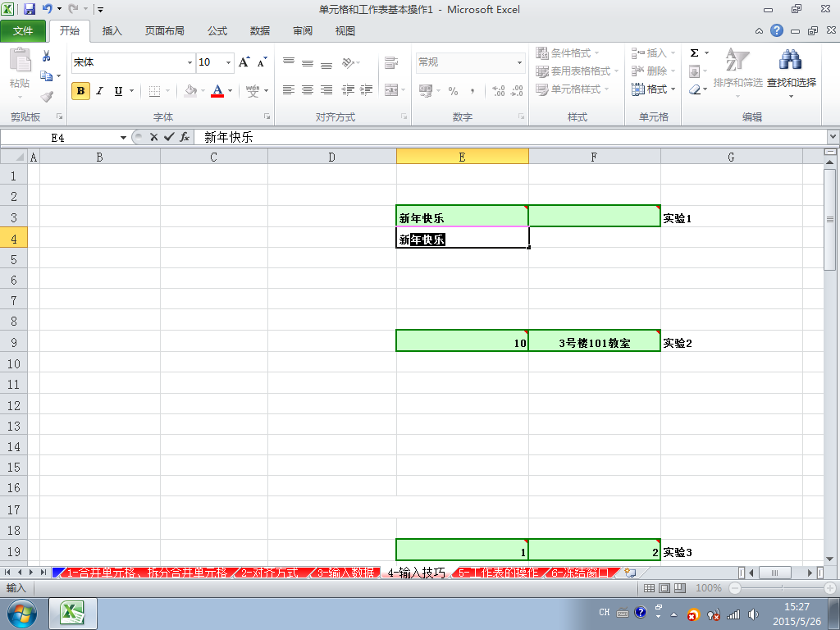Select the Format Painter brush
This screenshot has height=630, width=840.
[x=47, y=97]
